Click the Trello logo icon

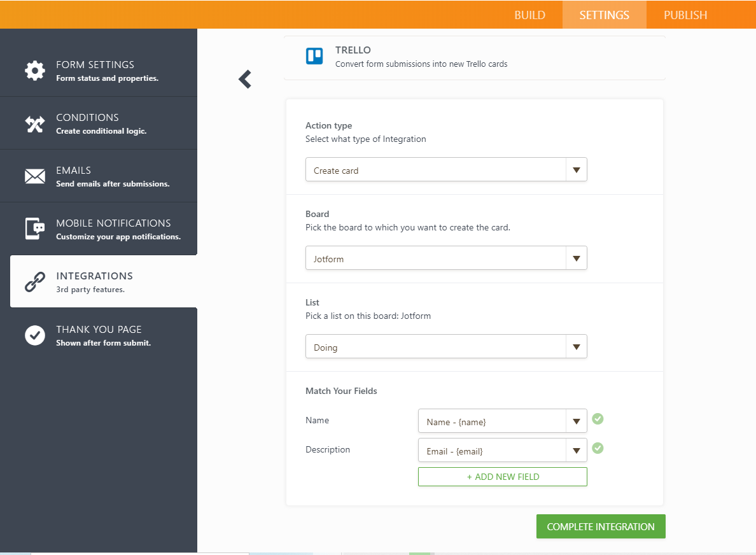[314, 57]
